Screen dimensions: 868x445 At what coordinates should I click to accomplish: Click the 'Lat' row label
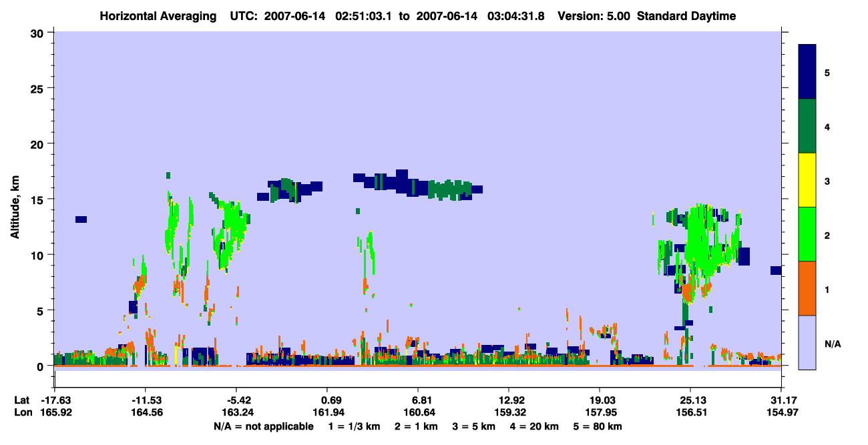[x=21, y=400]
